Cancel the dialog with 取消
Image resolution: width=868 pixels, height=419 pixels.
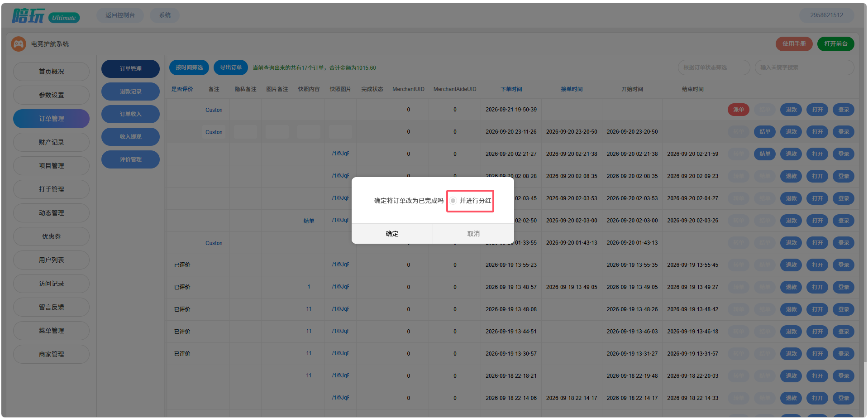point(473,234)
